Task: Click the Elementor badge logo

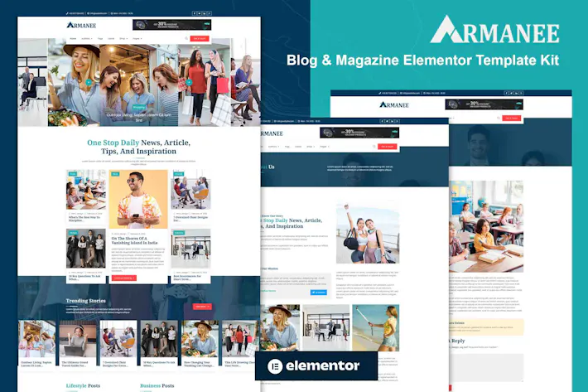Action: (x=314, y=365)
